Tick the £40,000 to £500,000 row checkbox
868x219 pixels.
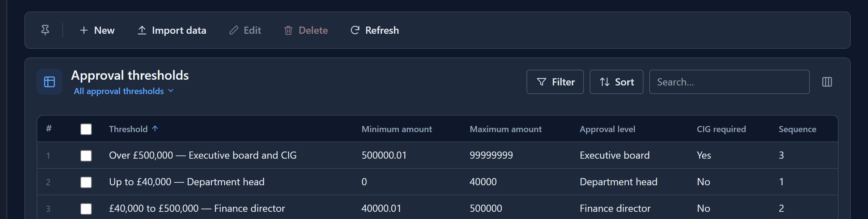point(86,209)
